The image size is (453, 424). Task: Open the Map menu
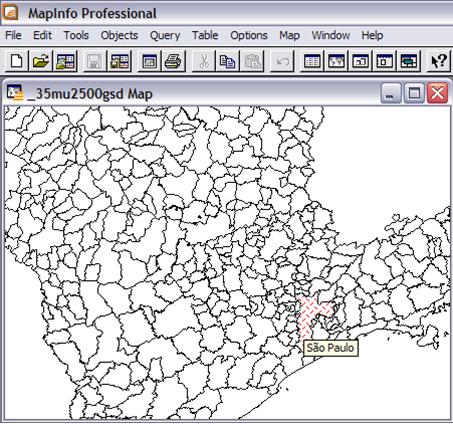289,35
